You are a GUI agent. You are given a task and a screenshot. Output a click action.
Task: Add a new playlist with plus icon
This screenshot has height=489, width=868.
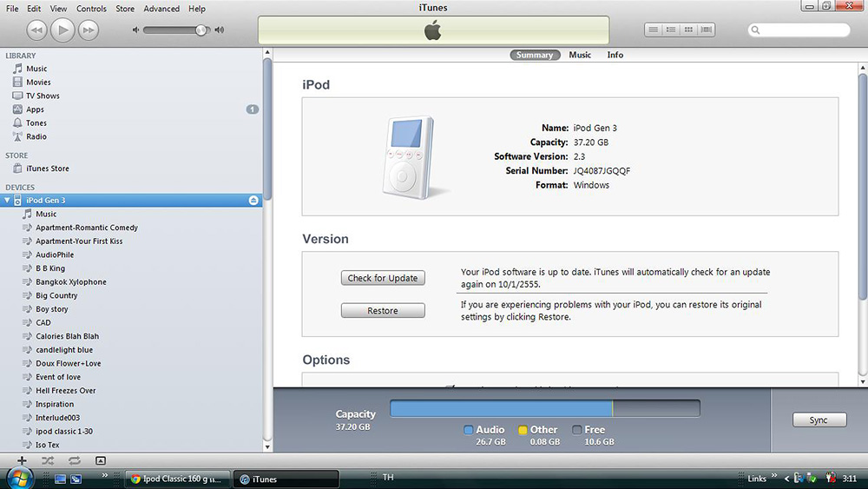[x=22, y=460]
